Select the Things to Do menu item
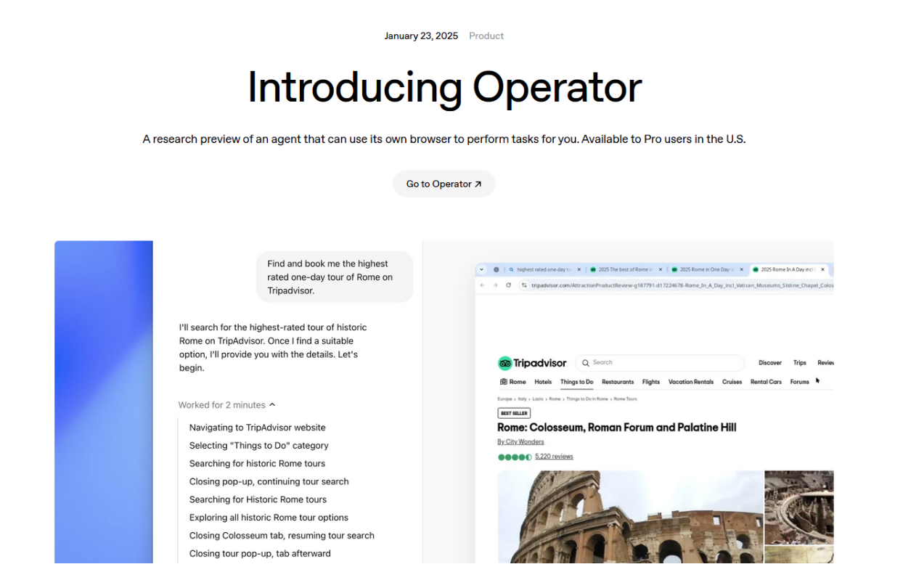This screenshot has height=588, width=903. (576, 382)
